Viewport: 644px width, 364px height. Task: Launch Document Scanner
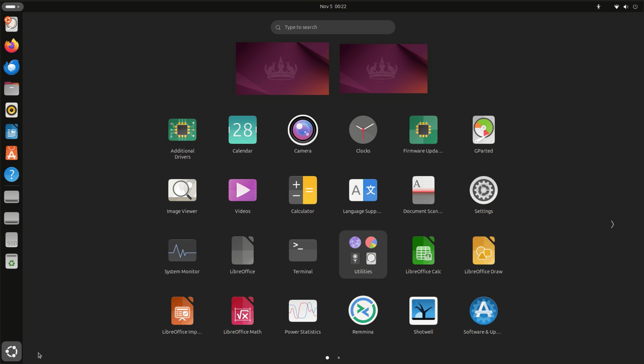[x=423, y=190]
